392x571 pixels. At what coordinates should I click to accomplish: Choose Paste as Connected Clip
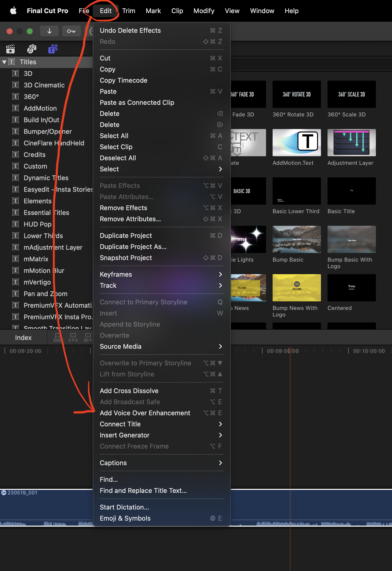pos(161,103)
